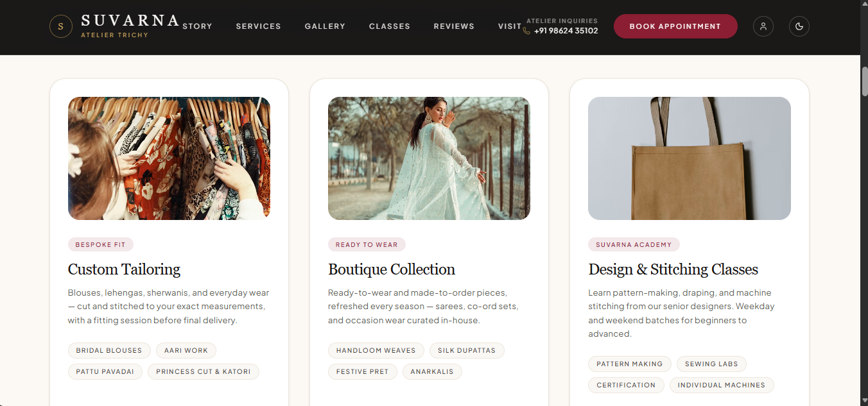Click the Princess Cut & Katori tag
Viewport: 868px width, 406px height.
click(x=204, y=371)
